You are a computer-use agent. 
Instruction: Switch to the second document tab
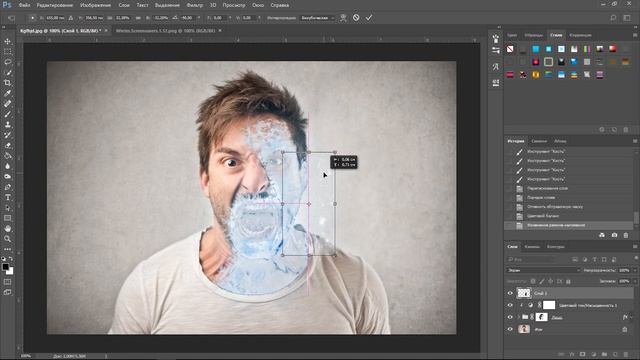(x=166, y=31)
